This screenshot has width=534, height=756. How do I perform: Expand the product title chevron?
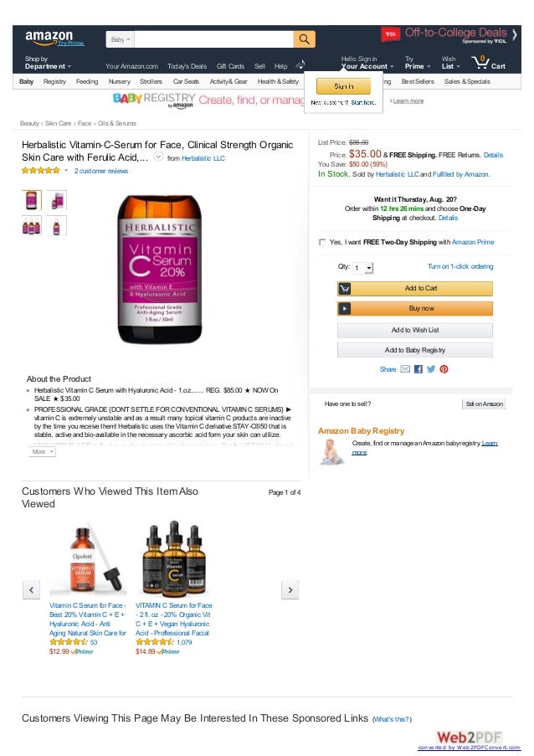coord(158,157)
